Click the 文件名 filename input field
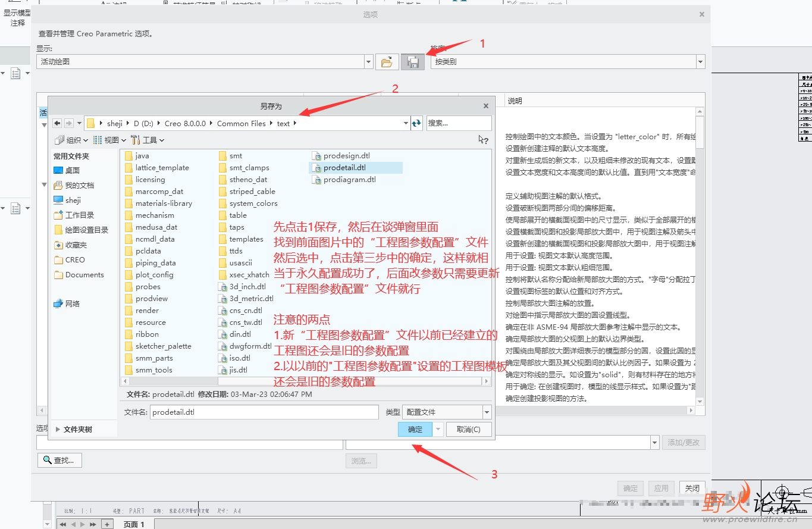812x529 pixels. [264, 412]
